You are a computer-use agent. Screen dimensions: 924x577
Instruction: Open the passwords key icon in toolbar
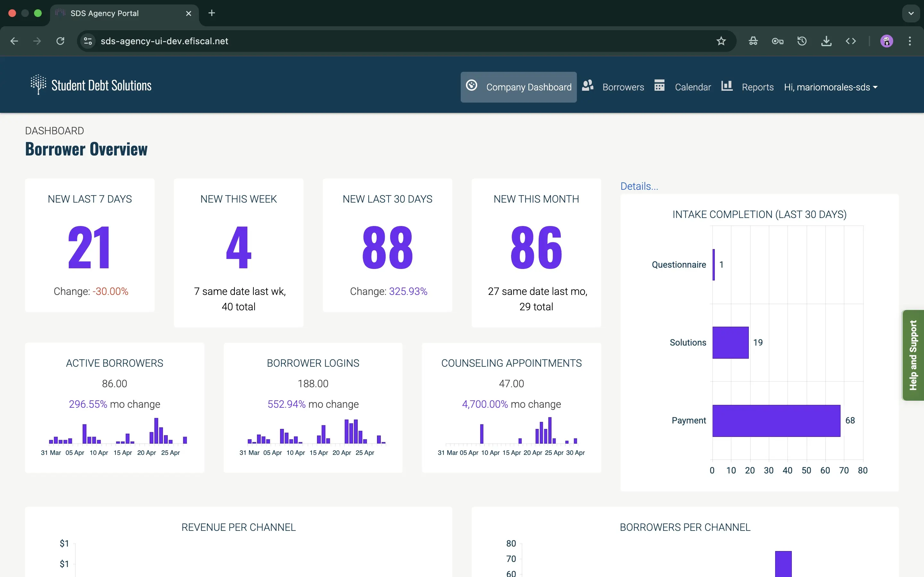tap(777, 41)
